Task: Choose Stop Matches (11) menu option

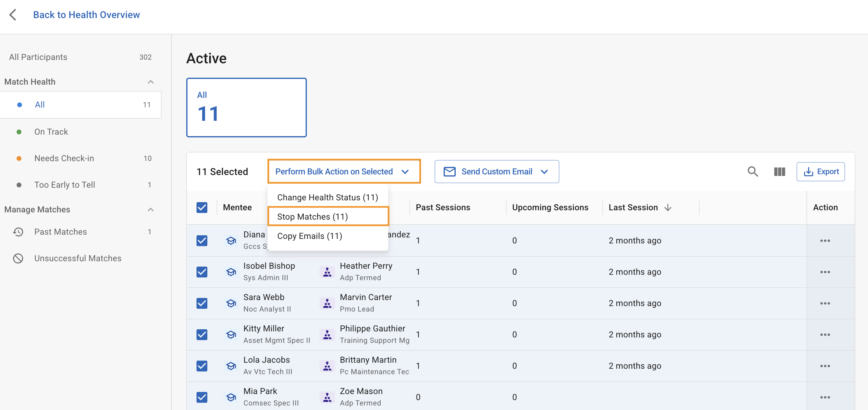Action: [313, 217]
